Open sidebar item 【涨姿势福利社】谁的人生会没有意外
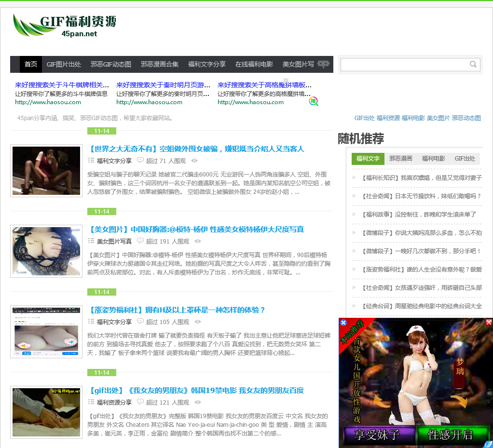Image resolution: width=493 pixels, height=448 pixels. pos(420,269)
